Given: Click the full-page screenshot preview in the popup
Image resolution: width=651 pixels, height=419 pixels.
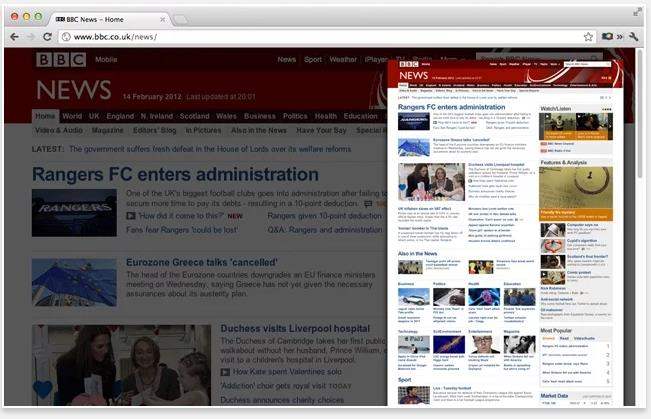Looking at the screenshot, I should pyautogui.click(x=505, y=233).
